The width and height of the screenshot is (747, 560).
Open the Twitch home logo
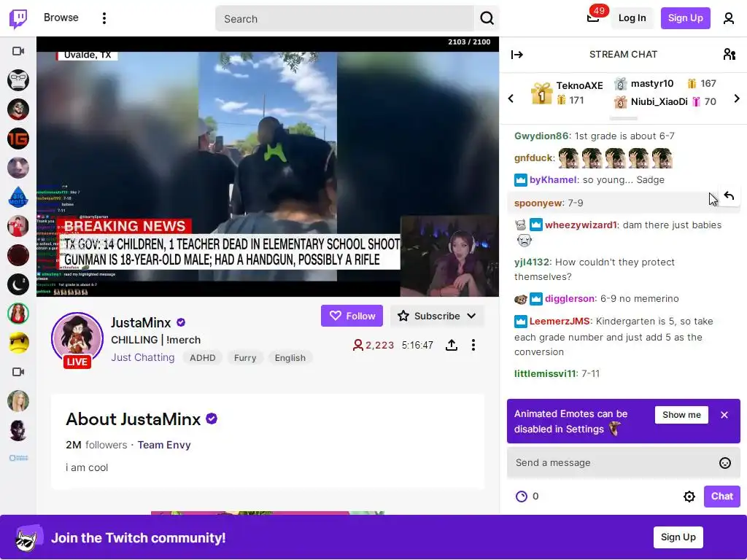pyautogui.click(x=18, y=18)
